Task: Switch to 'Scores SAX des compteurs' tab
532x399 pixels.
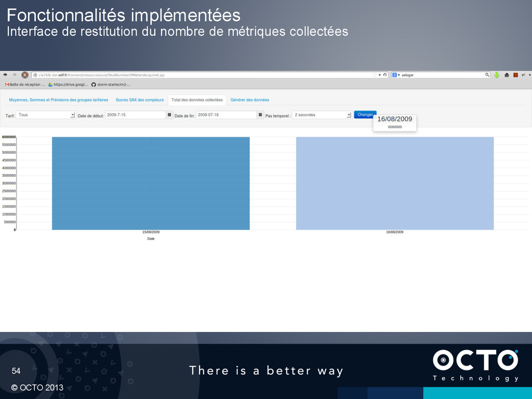Action: (x=139, y=100)
